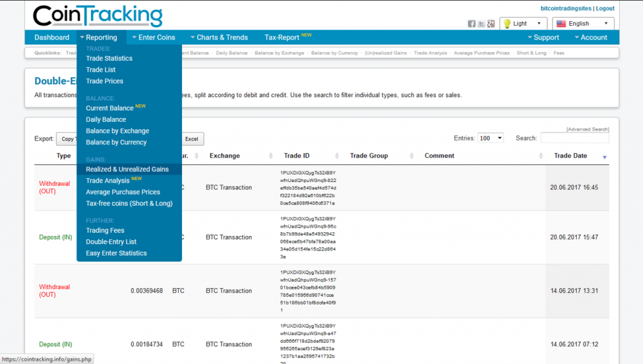Select Easy Enter Statistics menu entry

tap(116, 254)
